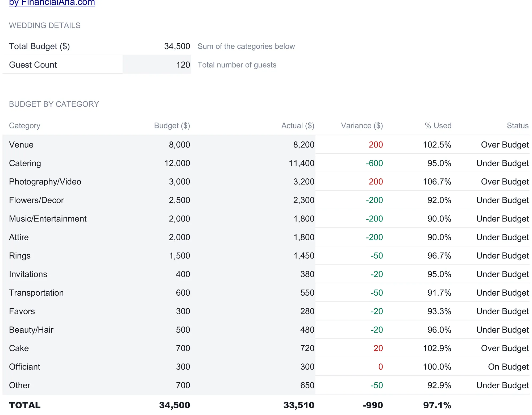Click the Beauty/Hair category cell
The height and width of the screenshot is (415, 532).
coord(31,330)
